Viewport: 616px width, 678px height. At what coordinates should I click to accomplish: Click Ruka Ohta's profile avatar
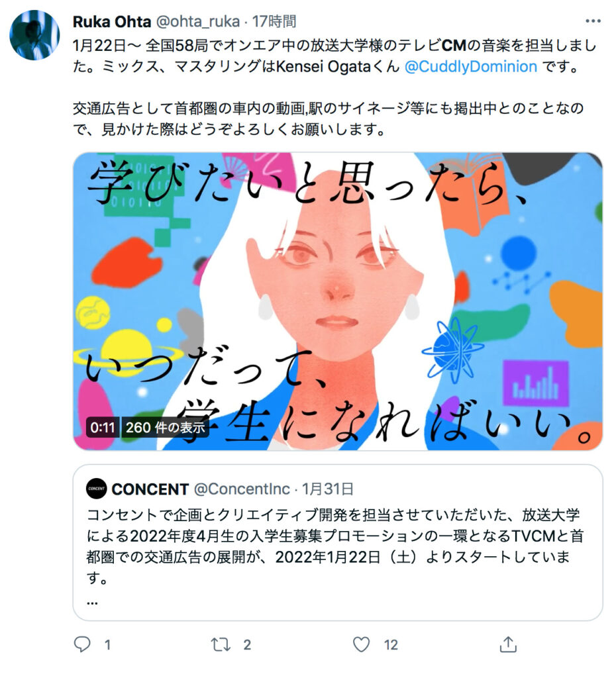pos(34,34)
